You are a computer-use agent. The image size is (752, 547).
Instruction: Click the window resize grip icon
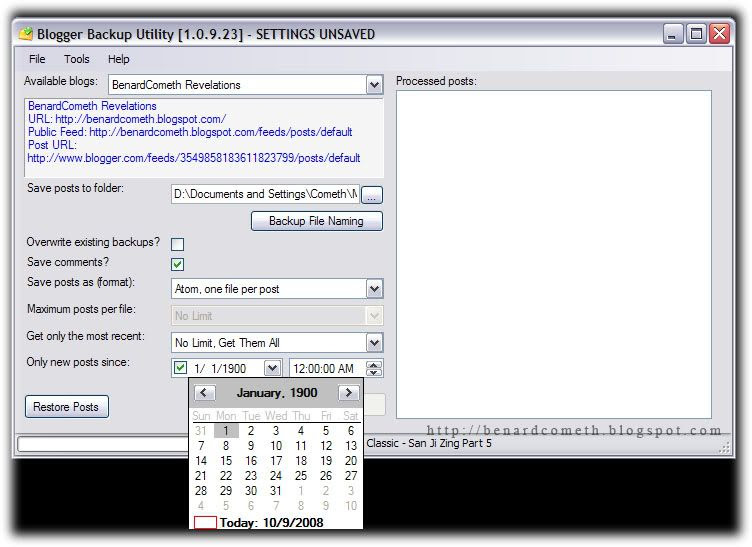pyautogui.click(x=725, y=448)
